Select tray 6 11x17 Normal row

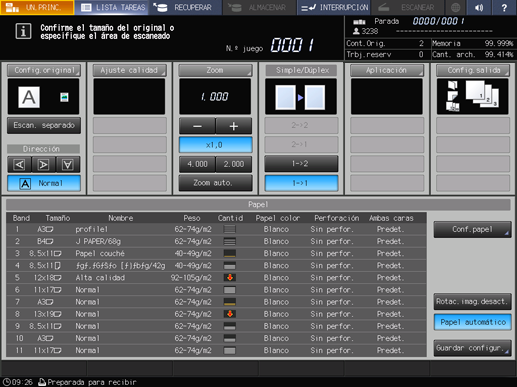point(216,290)
